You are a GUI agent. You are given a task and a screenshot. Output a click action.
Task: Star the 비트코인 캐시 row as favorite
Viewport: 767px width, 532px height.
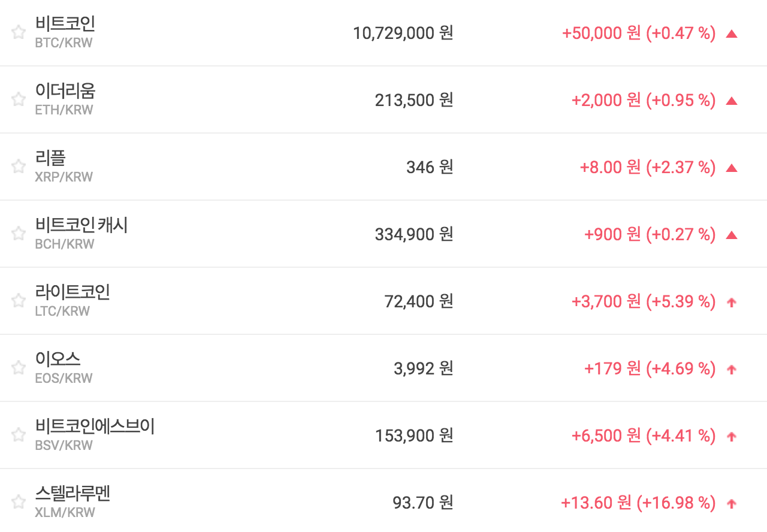tap(19, 234)
